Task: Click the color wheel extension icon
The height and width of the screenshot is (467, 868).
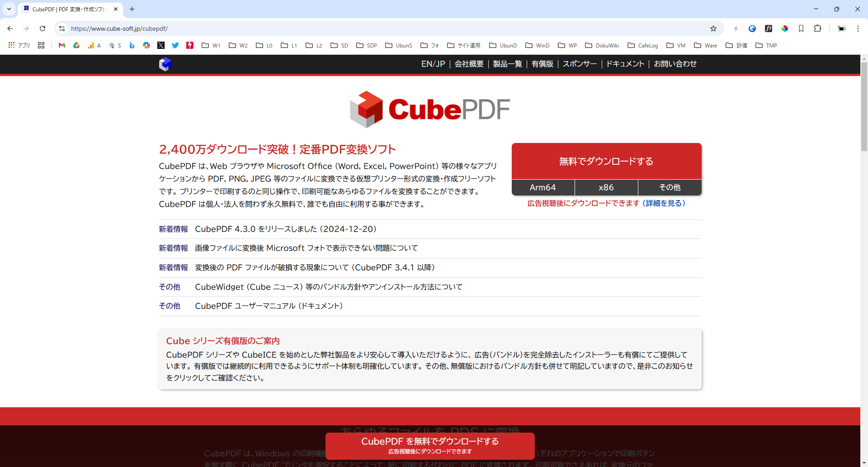Action: (785, 29)
